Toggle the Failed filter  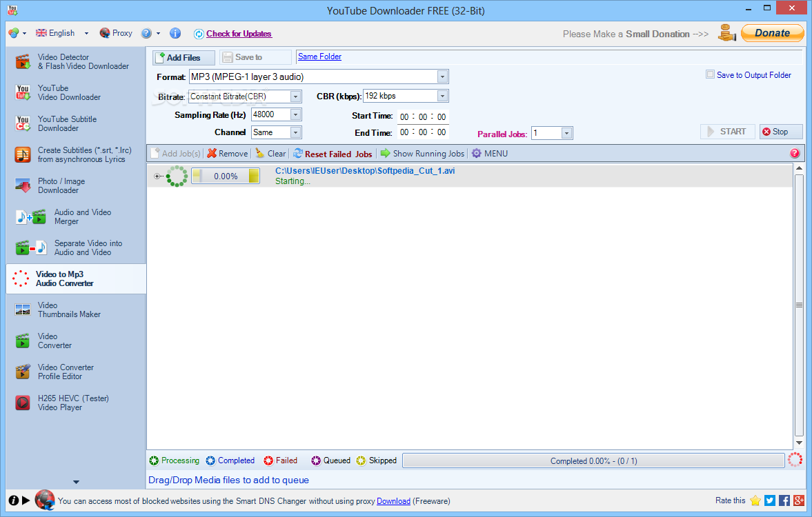(280, 460)
